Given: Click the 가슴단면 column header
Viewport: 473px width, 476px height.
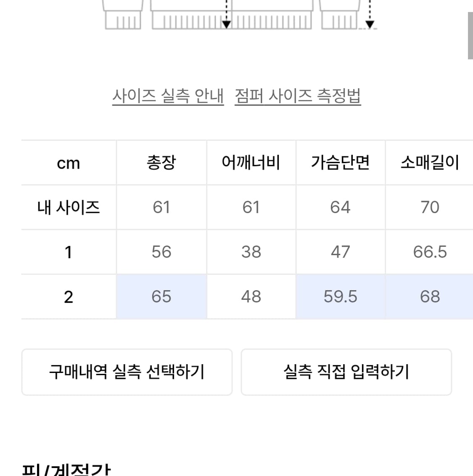Looking at the screenshot, I should coord(341,163).
